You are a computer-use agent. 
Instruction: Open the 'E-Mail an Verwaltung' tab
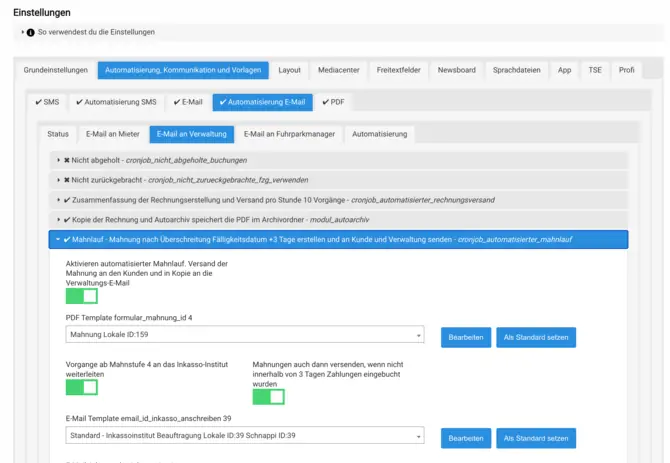tap(191, 134)
